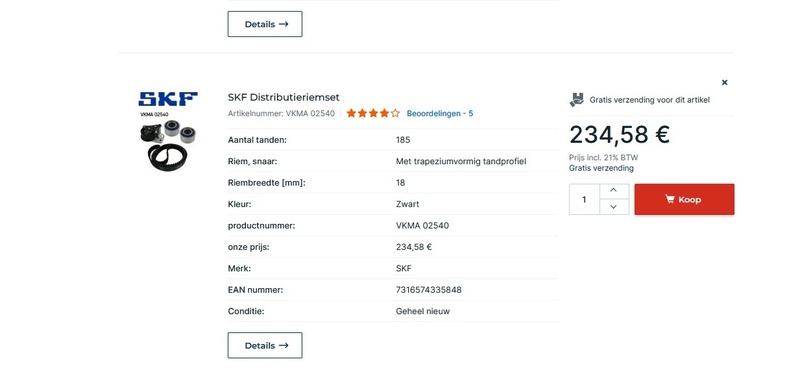This screenshot has width=800, height=370.
Task: Click the 'Riembreedte [mm]:' label
Action: [266, 183]
